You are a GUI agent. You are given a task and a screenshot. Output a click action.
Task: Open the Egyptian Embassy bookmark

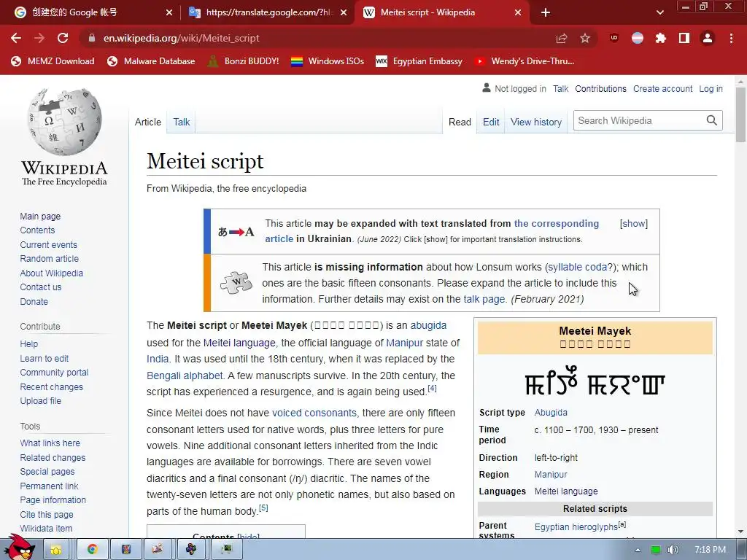(x=419, y=61)
